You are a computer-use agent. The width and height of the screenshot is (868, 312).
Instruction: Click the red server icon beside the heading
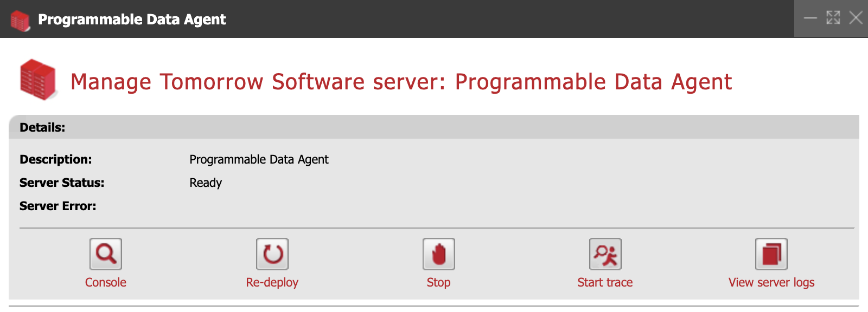click(38, 80)
